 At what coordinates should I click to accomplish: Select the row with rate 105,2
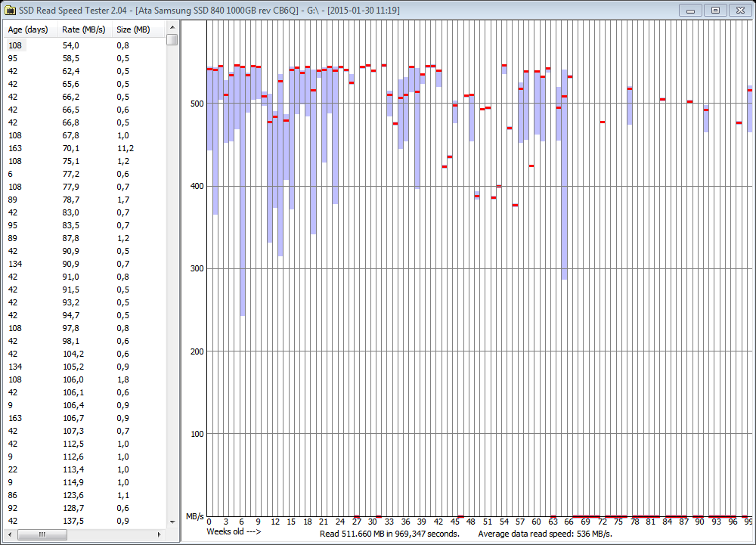coord(85,367)
